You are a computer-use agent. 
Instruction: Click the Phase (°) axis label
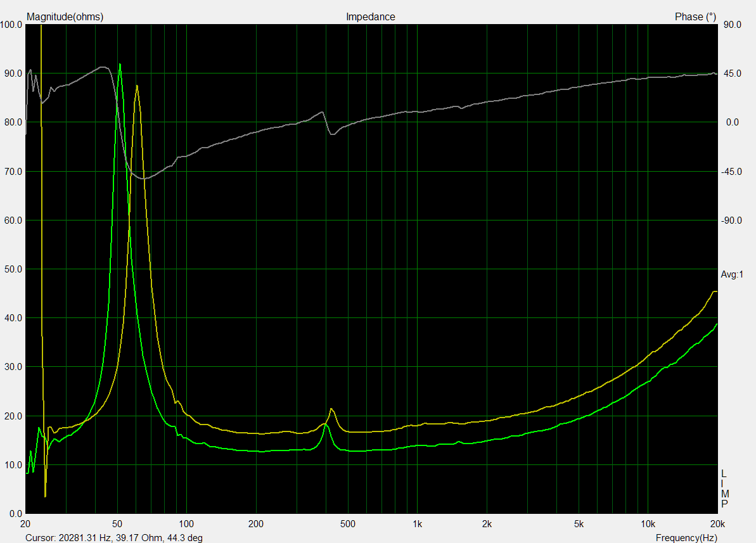tap(695, 17)
